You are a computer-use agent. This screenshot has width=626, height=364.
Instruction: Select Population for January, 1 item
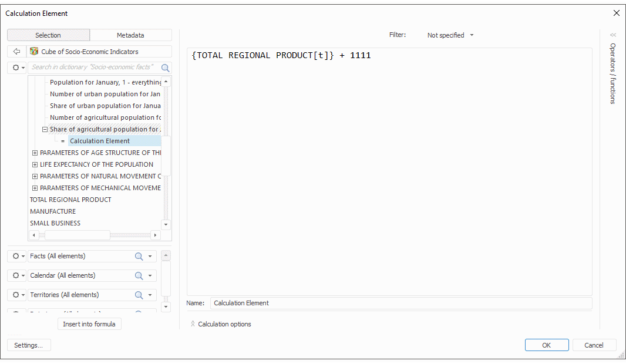click(x=105, y=82)
